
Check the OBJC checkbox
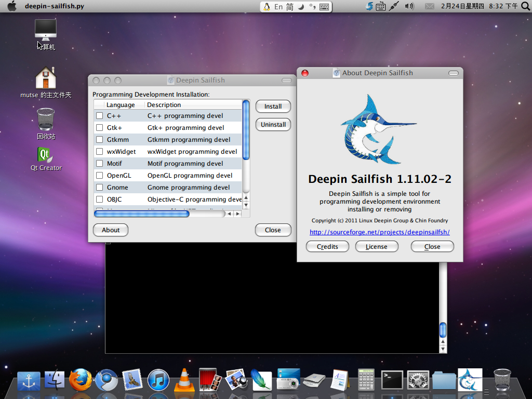coord(99,199)
